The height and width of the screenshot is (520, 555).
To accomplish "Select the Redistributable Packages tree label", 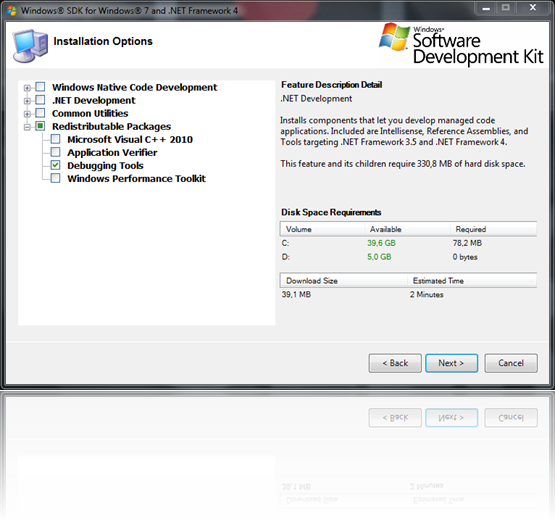I will 111,126.
